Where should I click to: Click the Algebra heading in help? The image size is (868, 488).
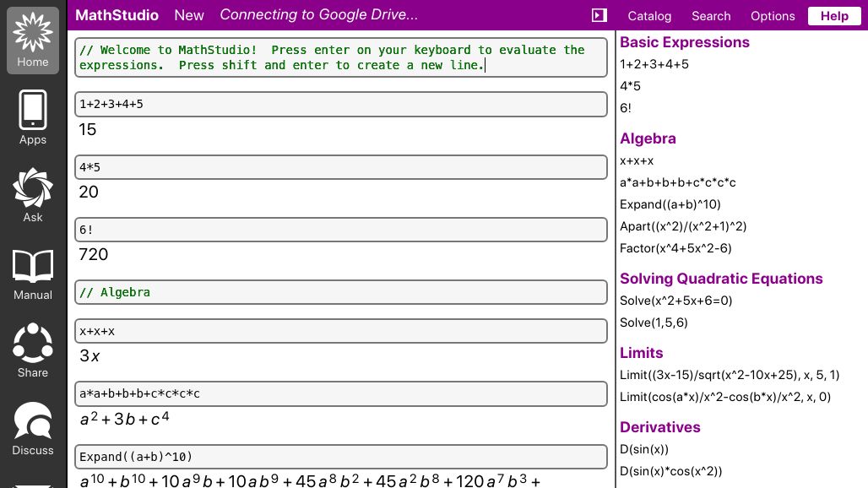point(648,138)
